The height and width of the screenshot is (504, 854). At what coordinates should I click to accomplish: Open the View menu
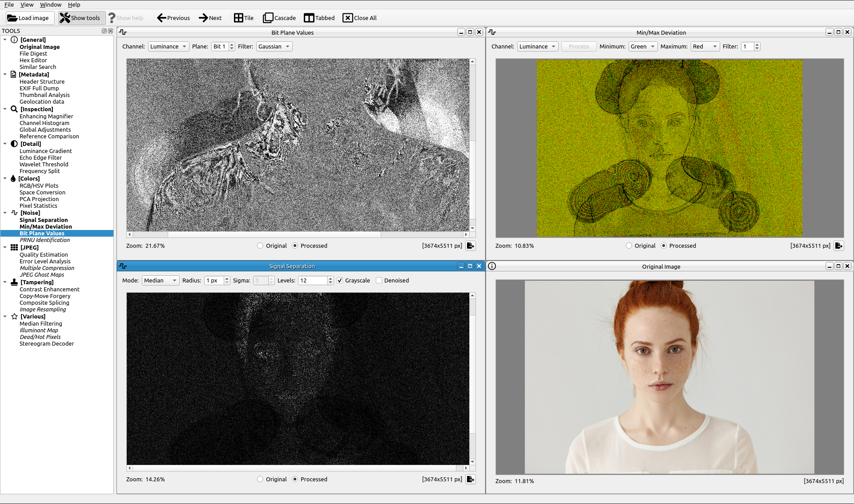pyautogui.click(x=27, y=4)
